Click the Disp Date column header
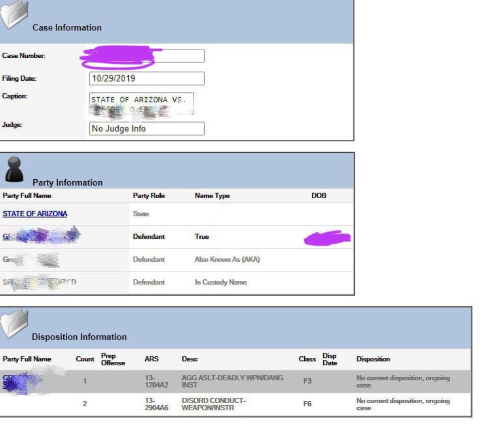Screen dimensions: 499x448 click(330, 359)
